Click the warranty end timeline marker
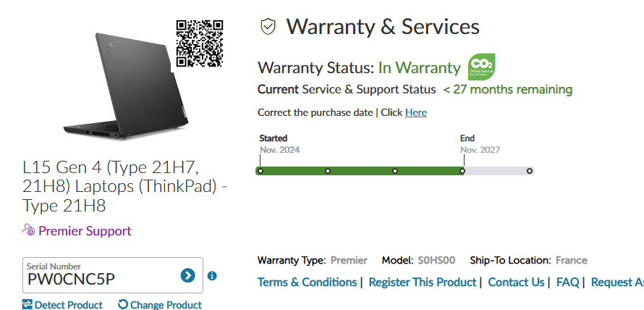Screen dimensions: 644x310 [x=462, y=171]
